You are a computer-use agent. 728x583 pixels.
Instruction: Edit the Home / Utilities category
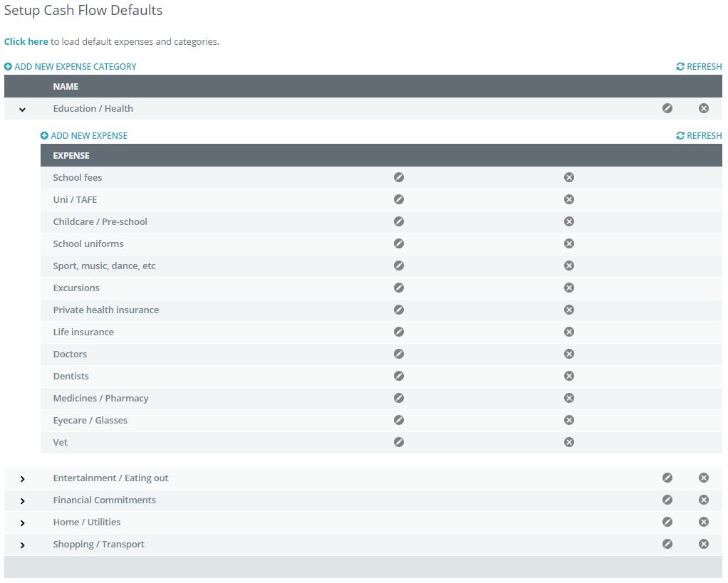coord(667,522)
